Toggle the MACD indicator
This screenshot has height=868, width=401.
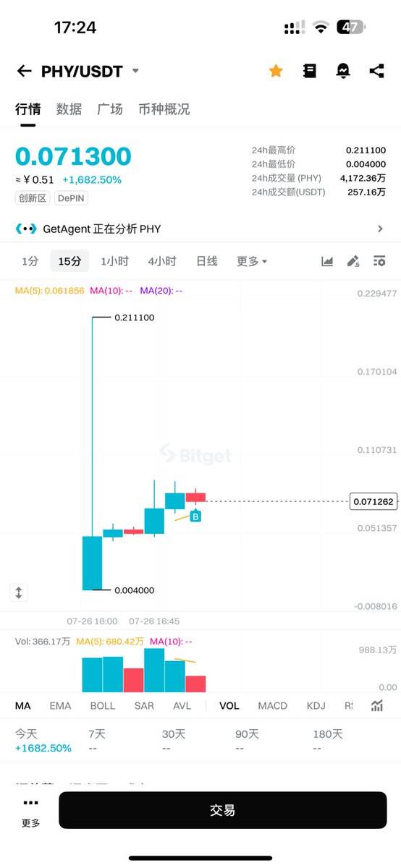coord(273,705)
